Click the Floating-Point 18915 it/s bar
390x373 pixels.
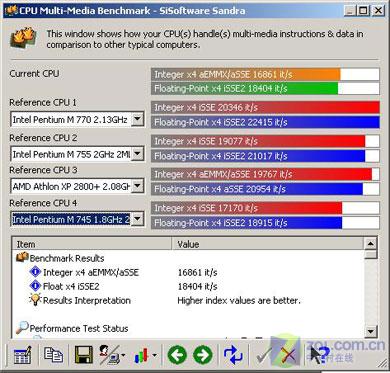(x=247, y=223)
